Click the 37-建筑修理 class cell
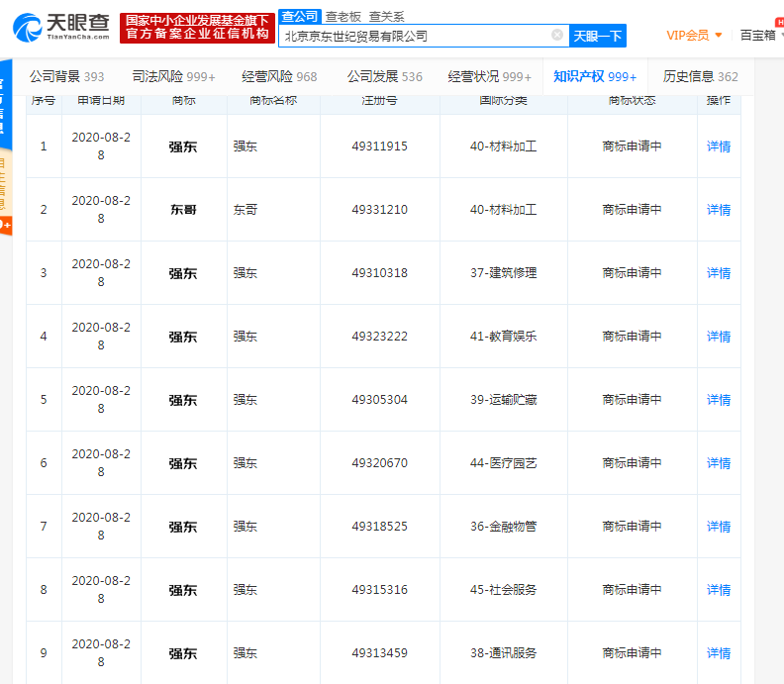Screen dimensions: 784x684 tap(504, 273)
